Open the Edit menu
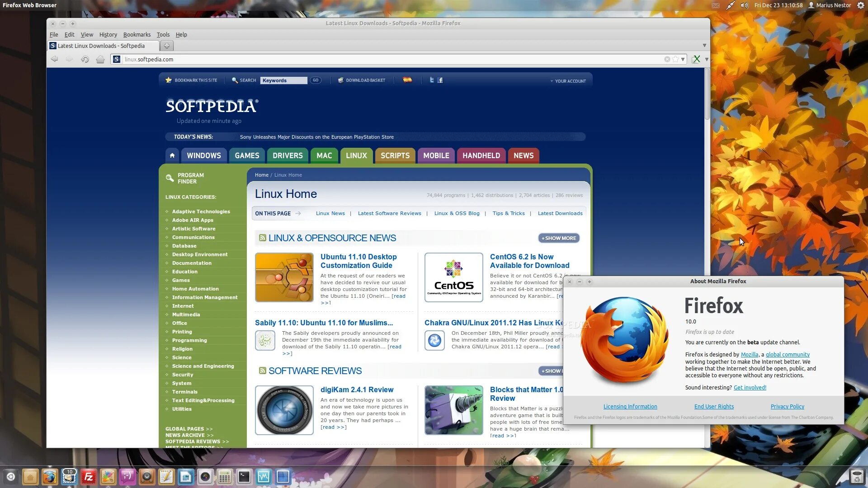The height and width of the screenshot is (488, 868). coord(69,34)
